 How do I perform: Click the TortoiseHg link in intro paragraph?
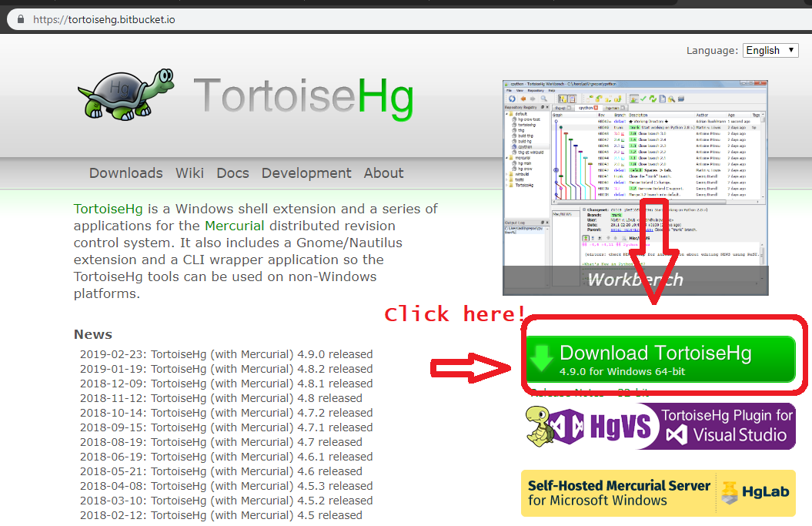coord(108,209)
